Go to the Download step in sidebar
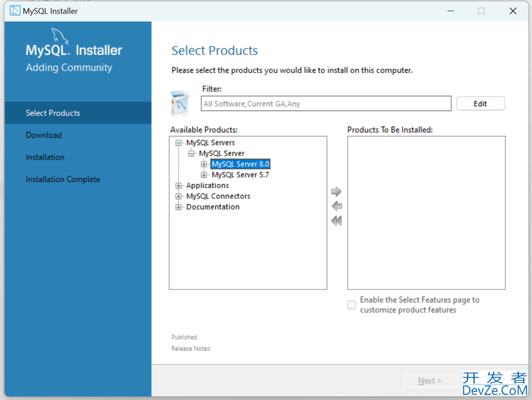 click(x=44, y=135)
